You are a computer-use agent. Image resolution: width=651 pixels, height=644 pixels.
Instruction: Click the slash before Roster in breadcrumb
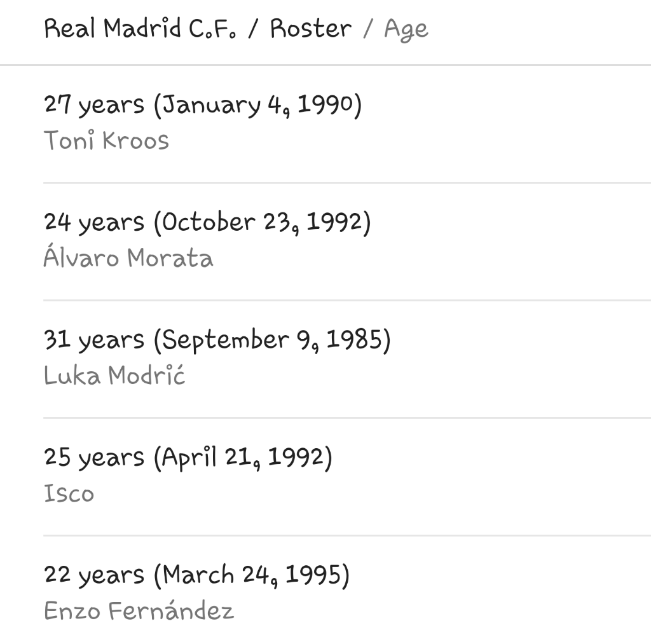point(253,29)
